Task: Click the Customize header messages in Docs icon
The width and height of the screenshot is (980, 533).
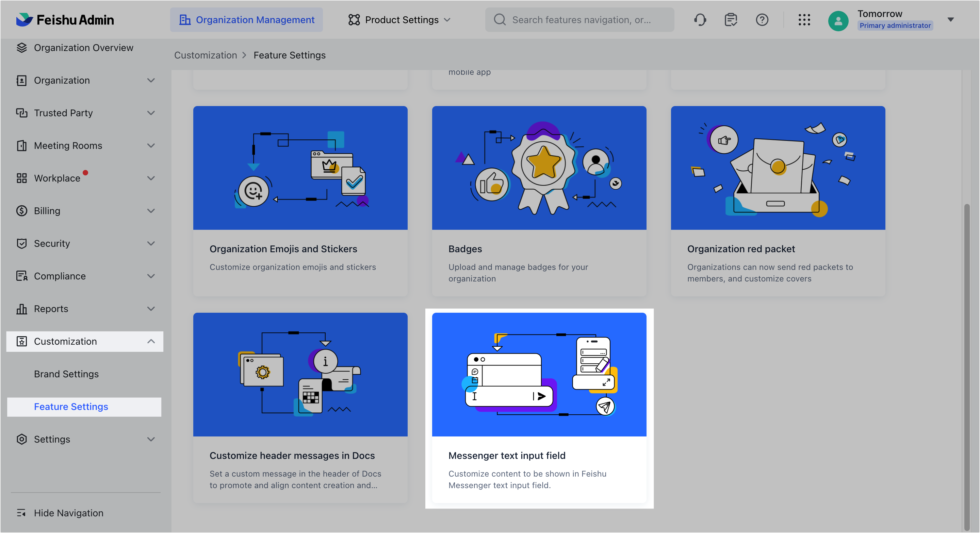Action: 300,374
